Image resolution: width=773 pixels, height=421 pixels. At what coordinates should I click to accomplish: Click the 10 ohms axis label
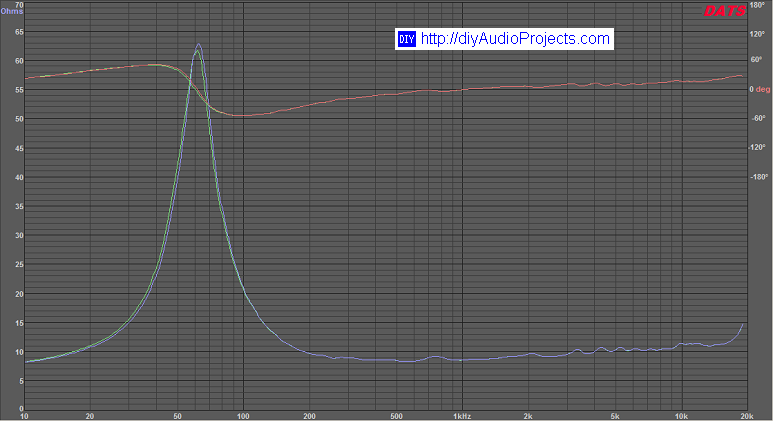coord(18,352)
